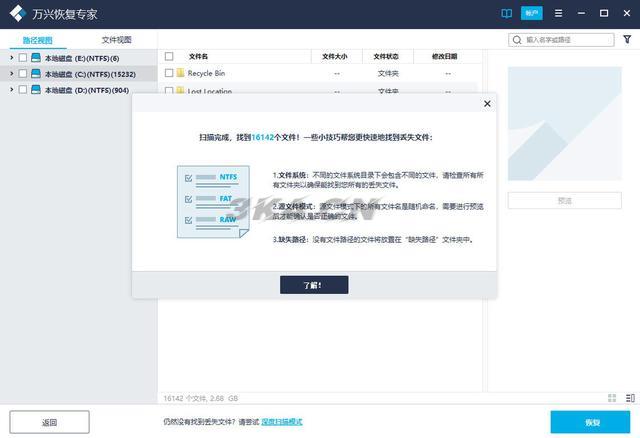
Task: Click the disk (E:) drive icon
Action: (36, 58)
